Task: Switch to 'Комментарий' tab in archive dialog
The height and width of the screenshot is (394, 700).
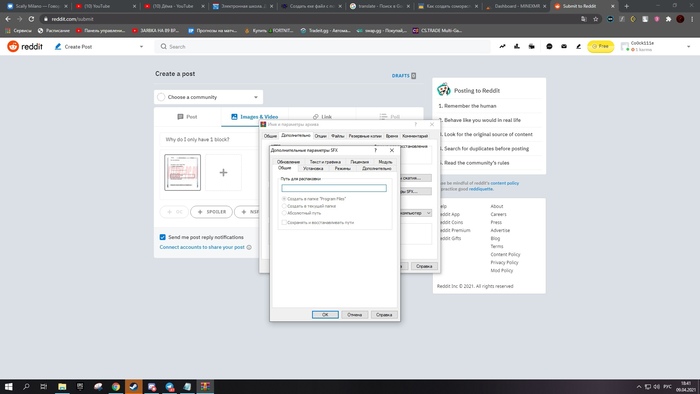Action: (x=415, y=136)
